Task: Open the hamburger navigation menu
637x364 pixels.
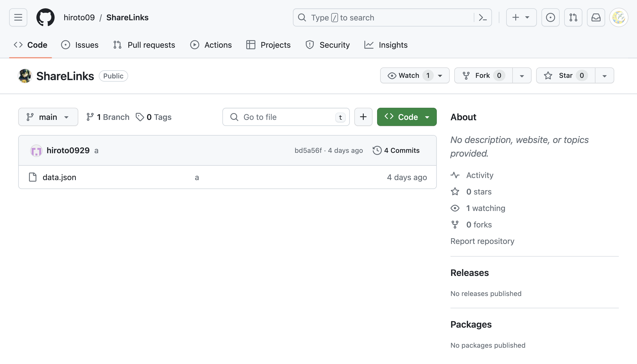Action: pos(18,17)
